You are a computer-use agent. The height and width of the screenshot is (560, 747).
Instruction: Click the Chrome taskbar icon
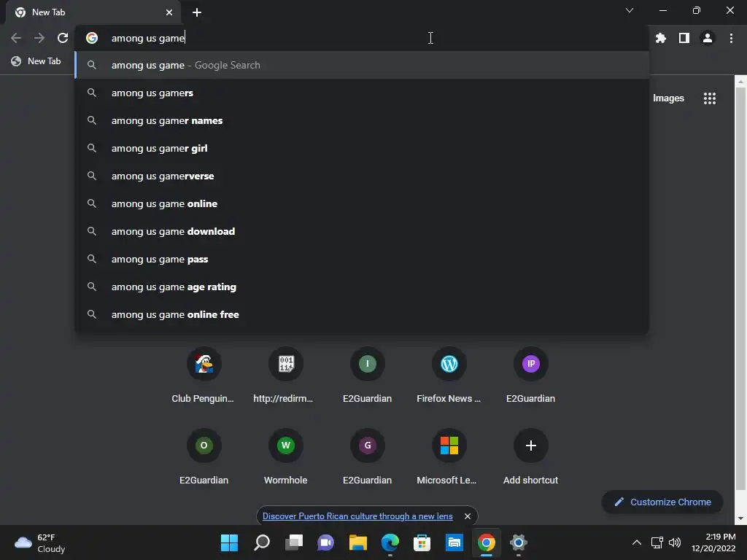(x=486, y=542)
